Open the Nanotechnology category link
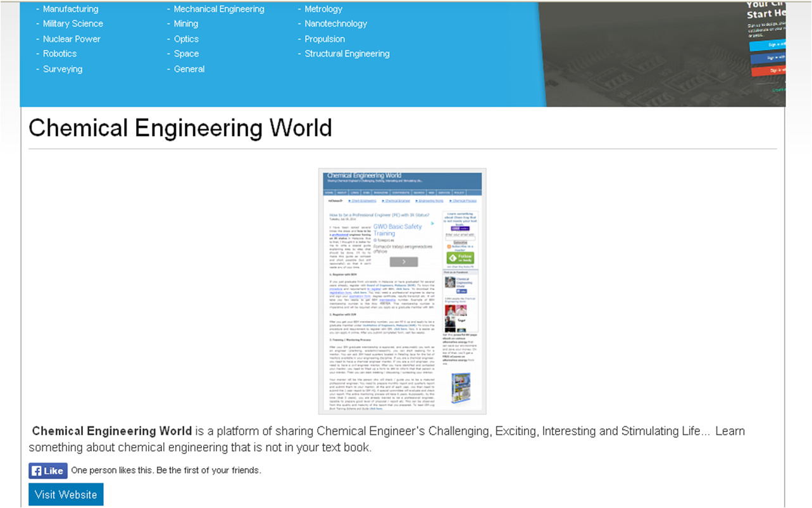This screenshot has height=508, width=812. (x=335, y=23)
